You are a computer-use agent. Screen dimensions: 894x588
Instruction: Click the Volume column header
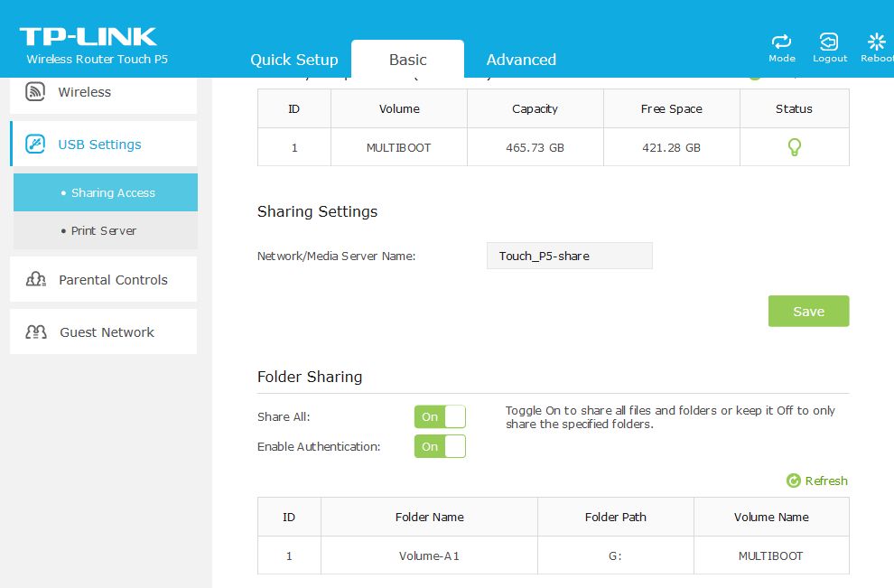pyautogui.click(x=399, y=108)
